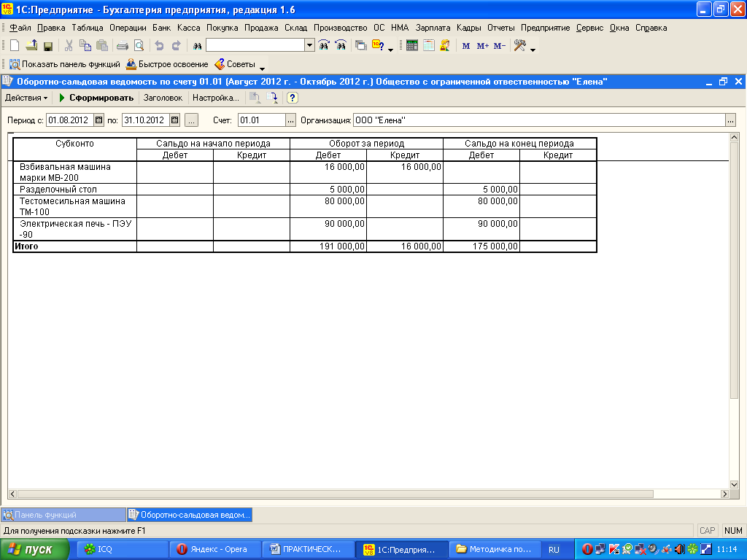Switch to Яндекс - Opera taskbar item
Screen dimensions: 747x560
(x=215, y=550)
